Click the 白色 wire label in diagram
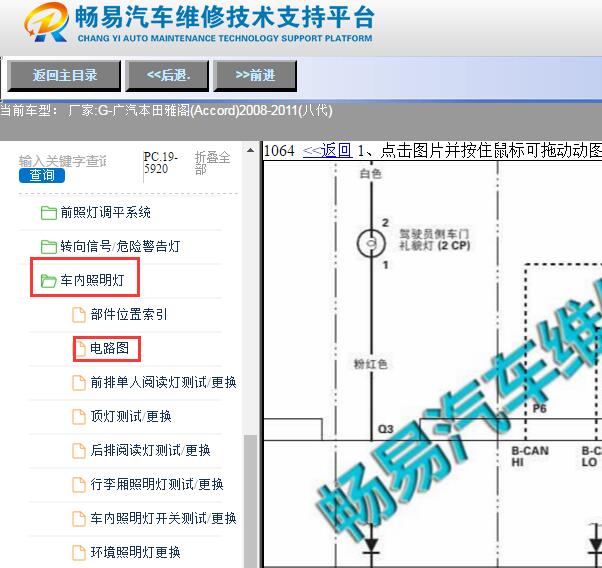 click(x=370, y=174)
